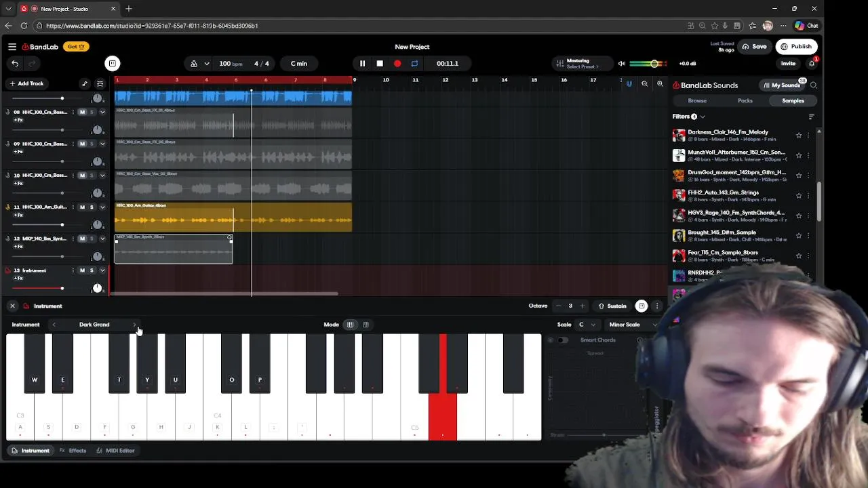Switch to the Browse tab

[x=697, y=101]
